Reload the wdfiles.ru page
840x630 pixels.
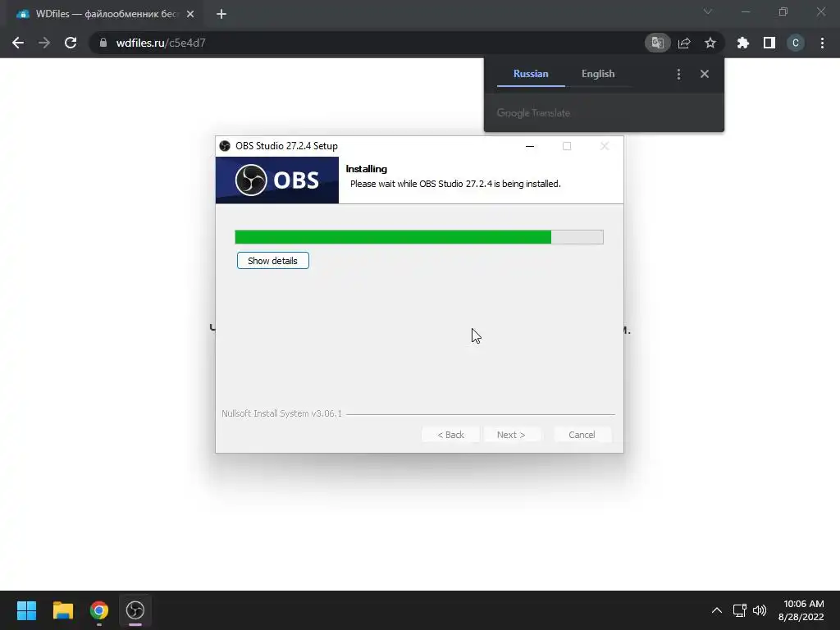(71, 43)
